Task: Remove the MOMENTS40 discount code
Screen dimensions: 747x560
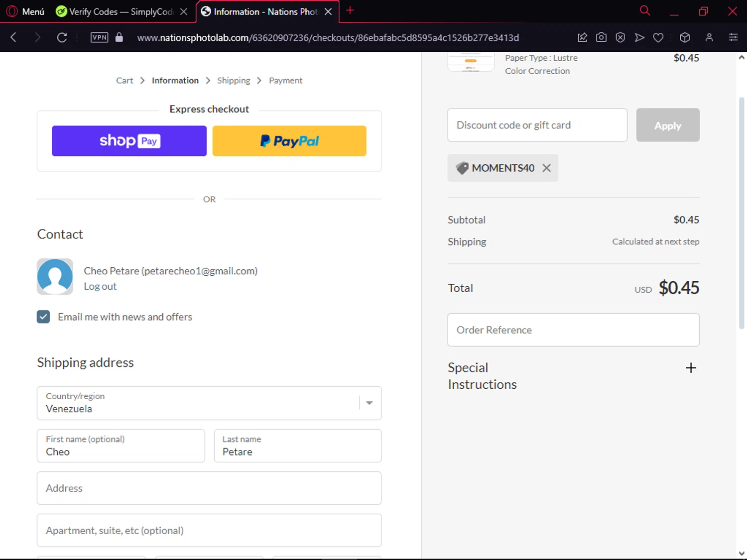Action: (x=547, y=168)
